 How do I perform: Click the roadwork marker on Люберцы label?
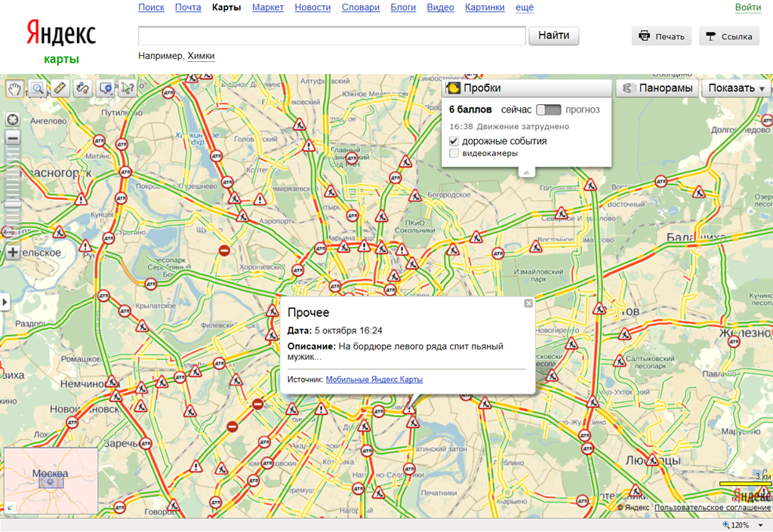point(653,460)
